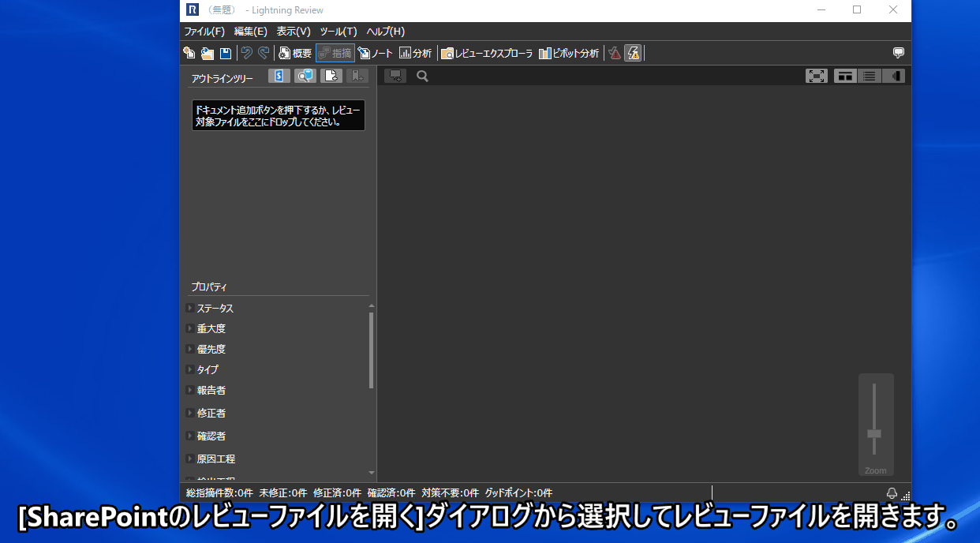Open the 概要 overview view
This screenshot has height=543, width=980.
pyautogui.click(x=295, y=53)
